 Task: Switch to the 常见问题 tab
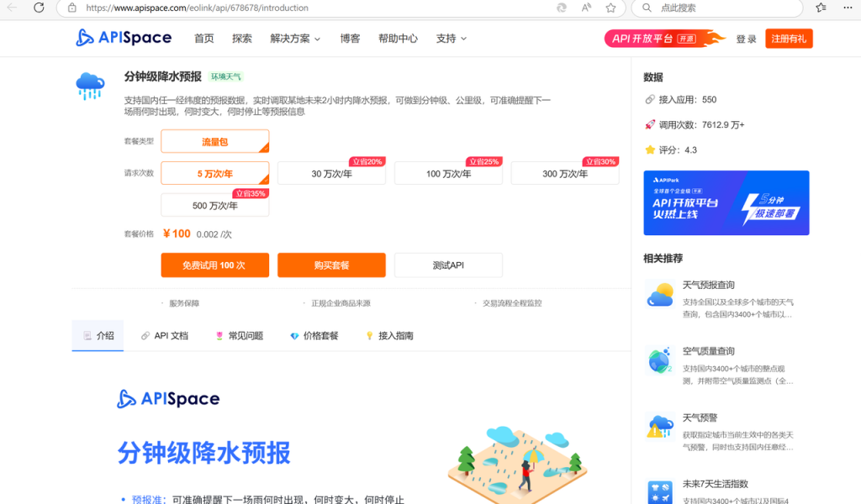click(x=240, y=336)
